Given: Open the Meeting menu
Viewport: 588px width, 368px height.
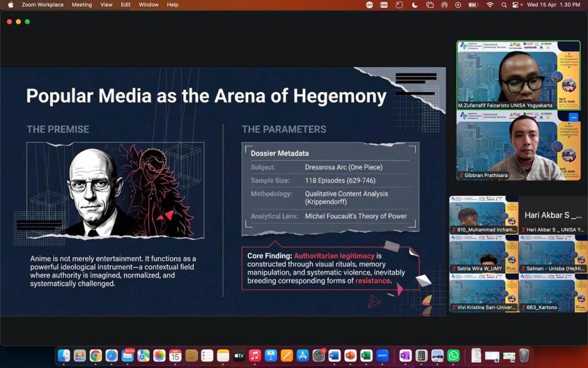Looking at the screenshot, I should pos(82,5).
